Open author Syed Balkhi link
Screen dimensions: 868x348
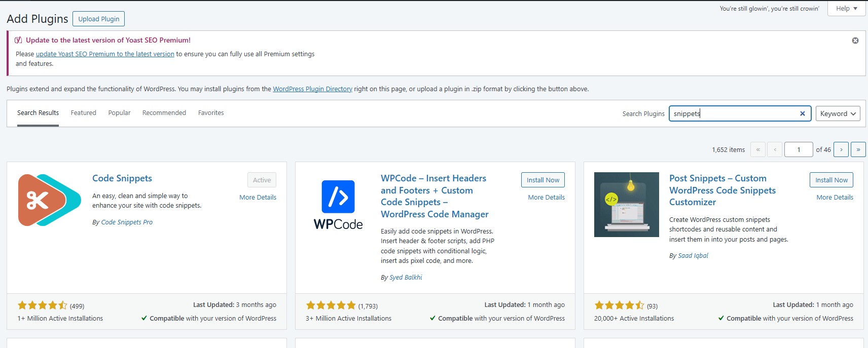tap(406, 277)
